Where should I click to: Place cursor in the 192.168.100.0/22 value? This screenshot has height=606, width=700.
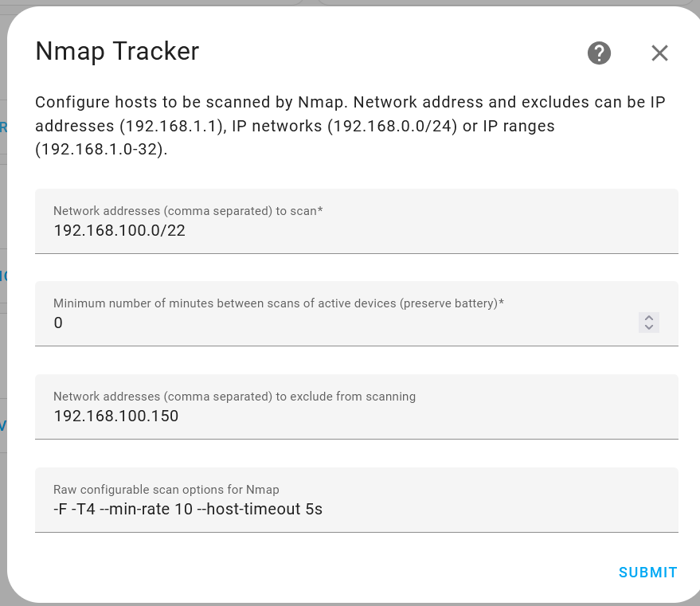pyautogui.click(x=121, y=231)
